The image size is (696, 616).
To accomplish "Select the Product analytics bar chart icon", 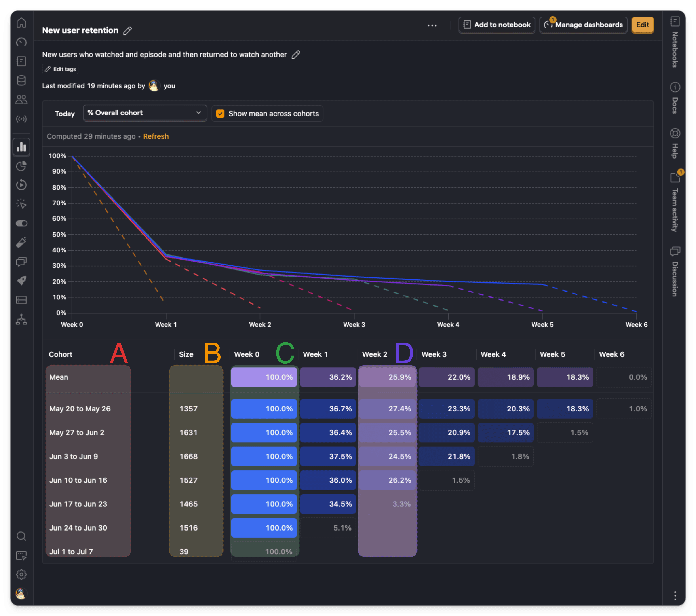I will [21, 147].
